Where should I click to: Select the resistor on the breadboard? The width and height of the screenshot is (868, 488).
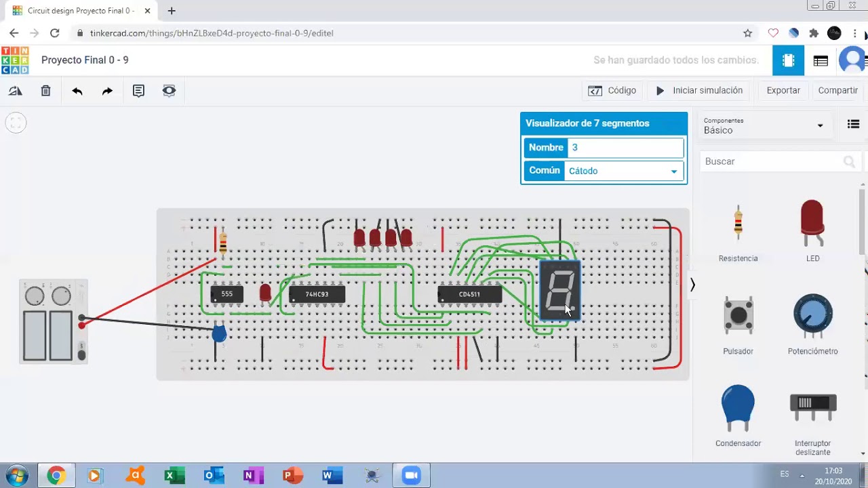click(223, 241)
